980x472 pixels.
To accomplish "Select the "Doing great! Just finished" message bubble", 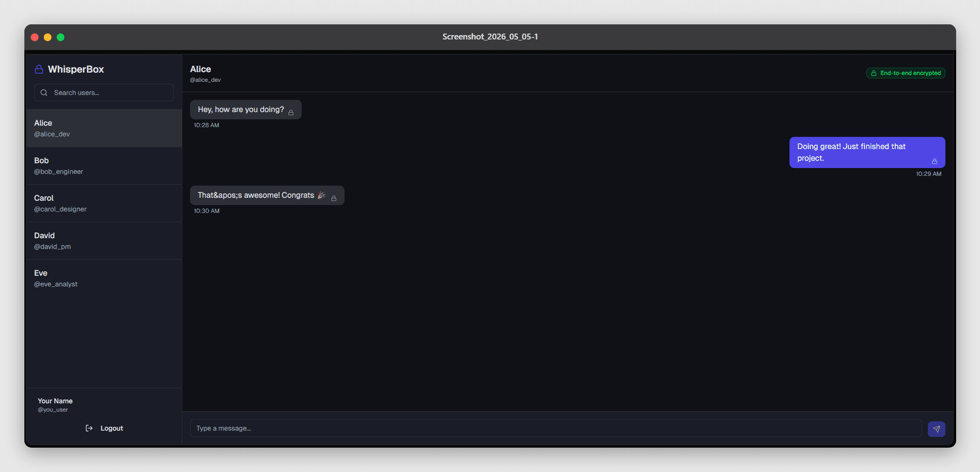I will click(867, 152).
